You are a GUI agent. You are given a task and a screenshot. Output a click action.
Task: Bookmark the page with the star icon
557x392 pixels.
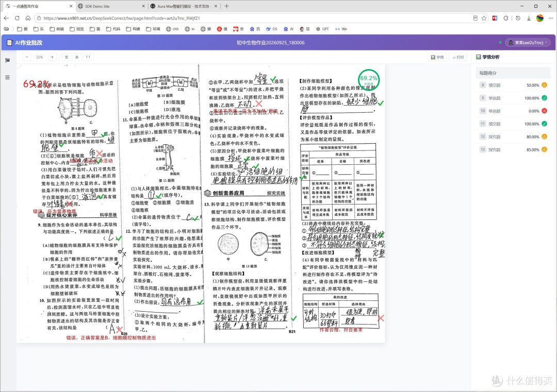[x=484, y=18]
